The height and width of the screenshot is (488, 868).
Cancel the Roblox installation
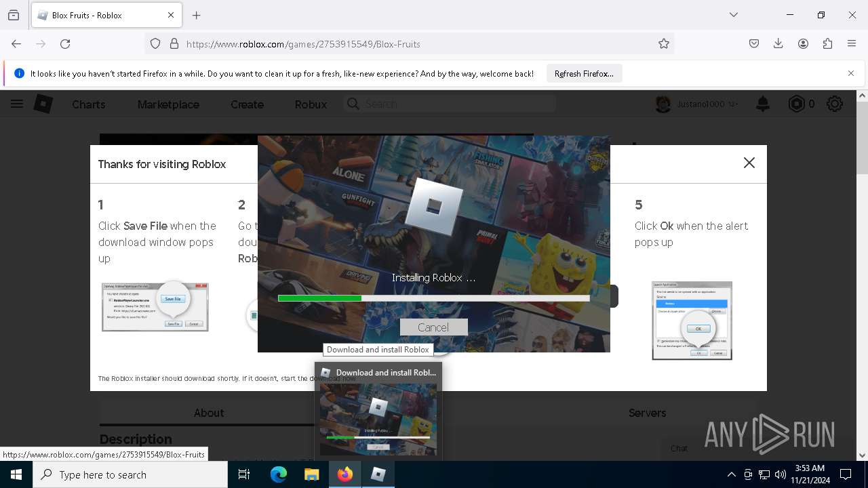point(433,327)
